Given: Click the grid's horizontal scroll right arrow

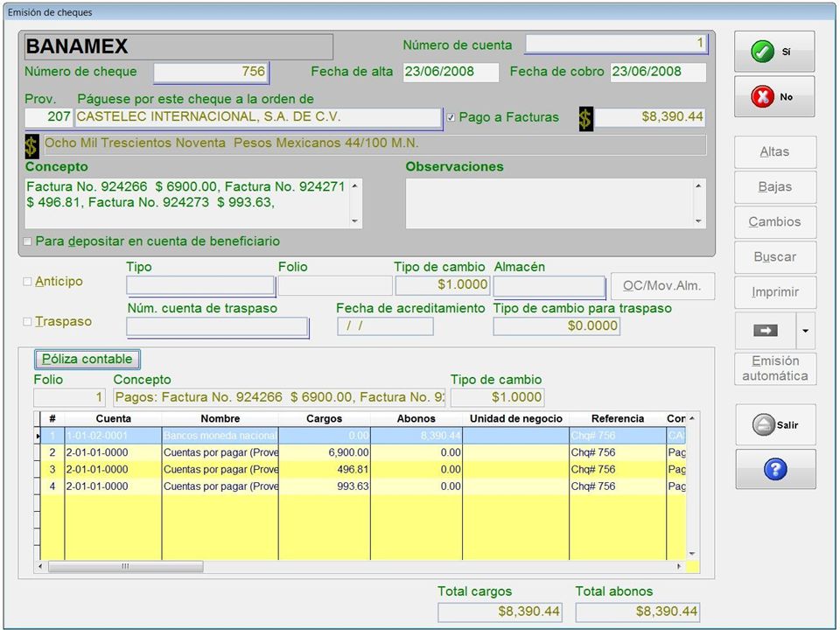Looking at the screenshot, I should (x=679, y=566).
